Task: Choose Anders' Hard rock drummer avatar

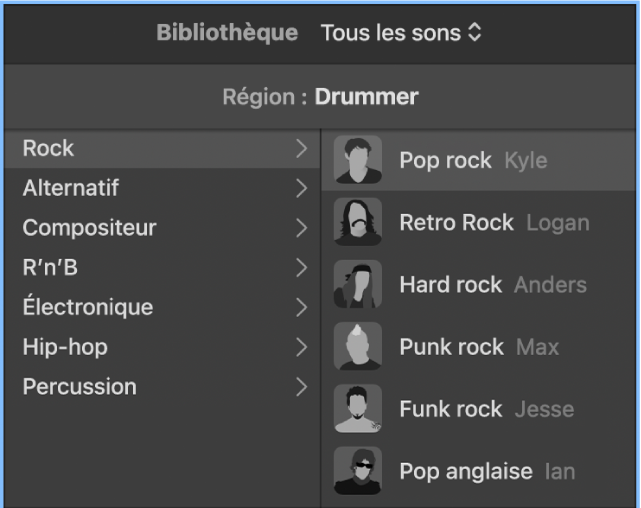Action: point(358,284)
